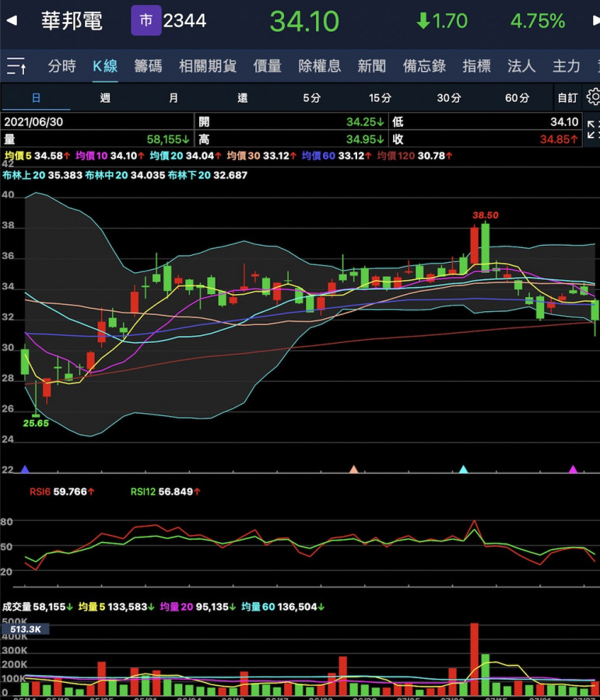This screenshot has width=600, height=700.
Task: Open the tab sorting menu icon
Action: [16, 67]
